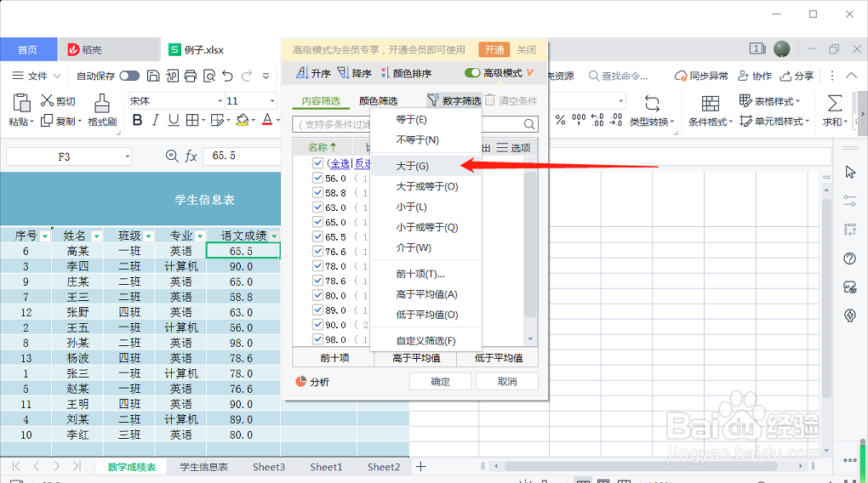Click the Conditional Formatting icon
The height and width of the screenshot is (483, 868).
pyautogui.click(x=711, y=104)
